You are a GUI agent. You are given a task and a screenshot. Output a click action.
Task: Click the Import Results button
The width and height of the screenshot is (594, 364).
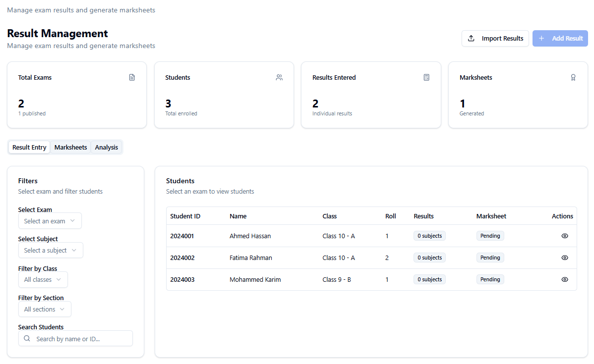coord(495,39)
